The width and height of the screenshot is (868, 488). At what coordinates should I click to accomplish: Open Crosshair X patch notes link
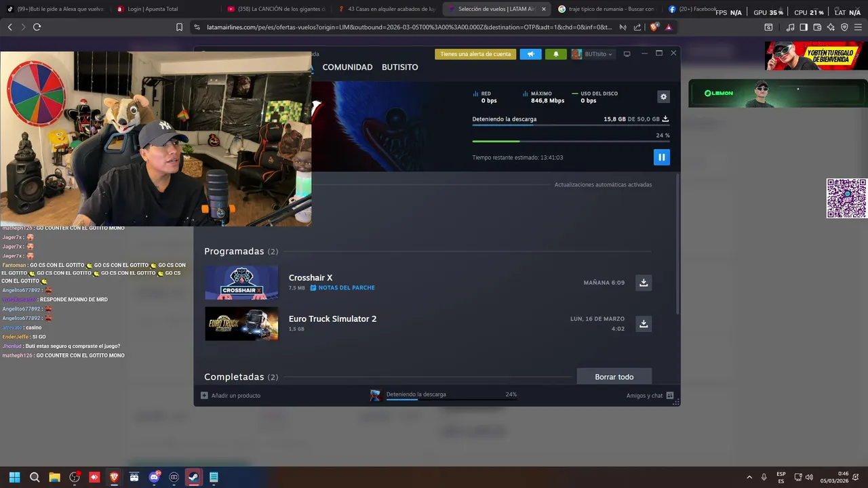(342, 288)
